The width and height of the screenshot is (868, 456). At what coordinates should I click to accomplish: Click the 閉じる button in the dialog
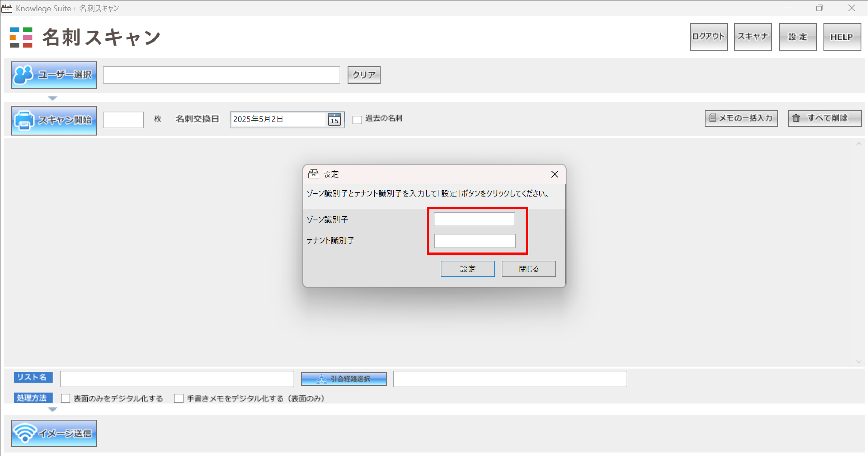pos(528,269)
